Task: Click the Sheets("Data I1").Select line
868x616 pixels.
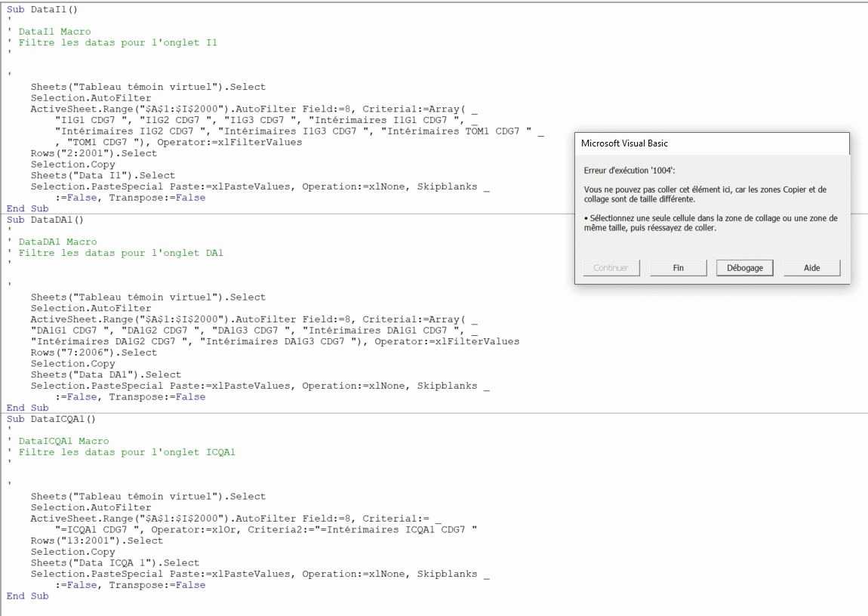Action: click(103, 175)
